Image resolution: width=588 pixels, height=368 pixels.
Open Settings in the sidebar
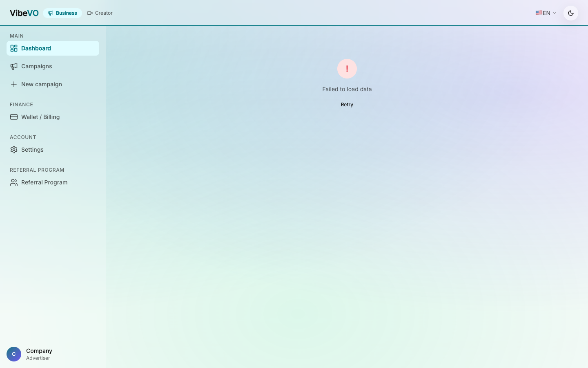[x=53, y=150]
